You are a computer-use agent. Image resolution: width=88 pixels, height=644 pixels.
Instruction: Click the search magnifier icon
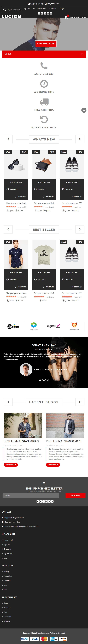pos(4,10)
